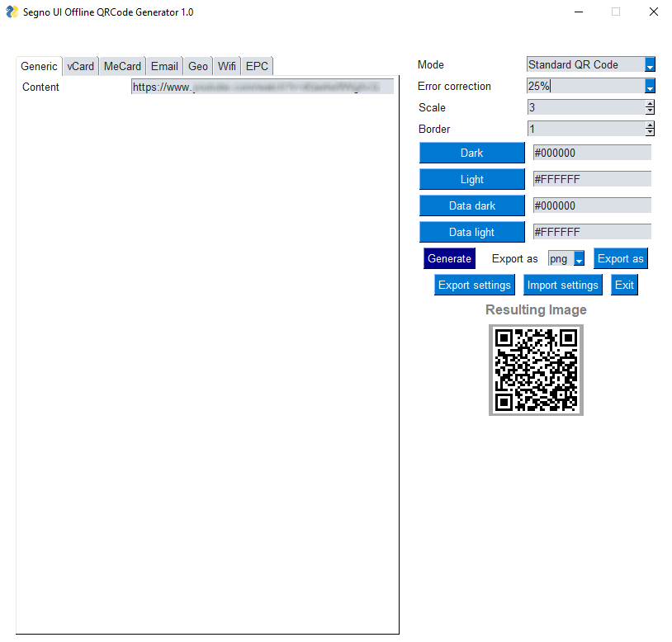Image resolution: width=672 pixels, height=642 pixels.
Task: Edit the Light hex value field
Action: (592, 179)
